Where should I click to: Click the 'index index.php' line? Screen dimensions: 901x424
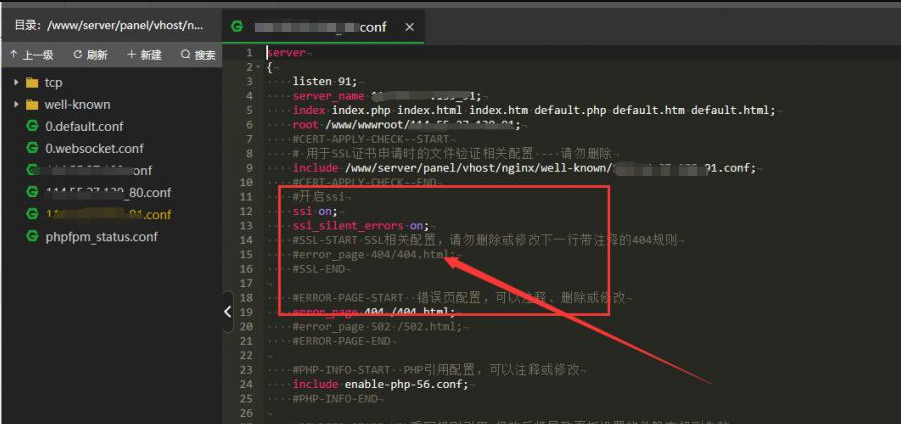pos(534,110)
